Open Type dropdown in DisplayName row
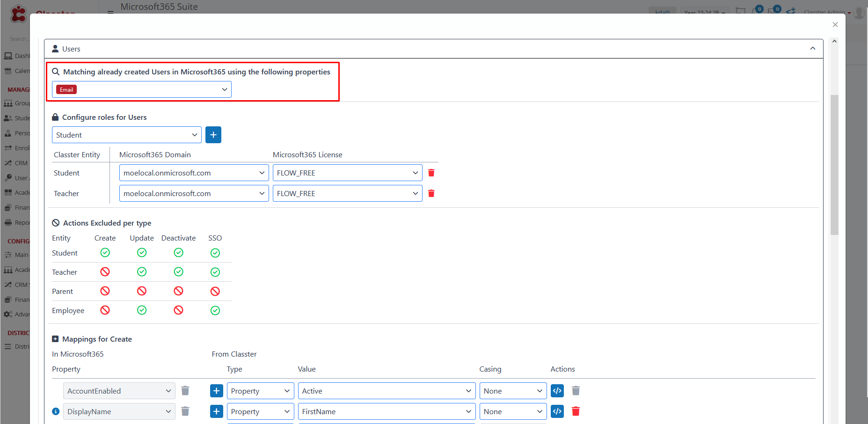The height and width of the screenshot is (424, 868). coord(261,411)
